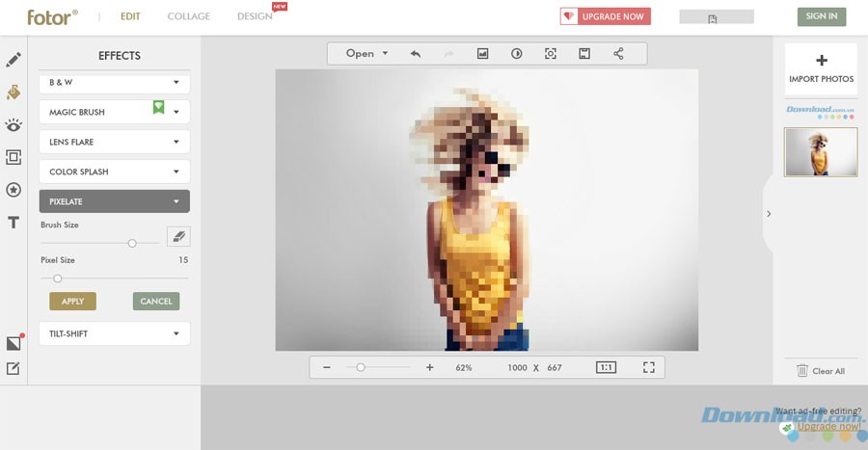Expand the Tilt-Shift effect

114,334
